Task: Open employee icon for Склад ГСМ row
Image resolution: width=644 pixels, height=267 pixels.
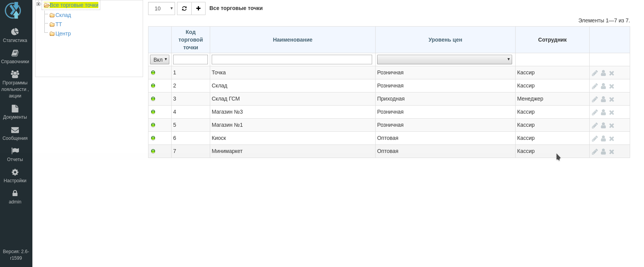Action: 604,99
